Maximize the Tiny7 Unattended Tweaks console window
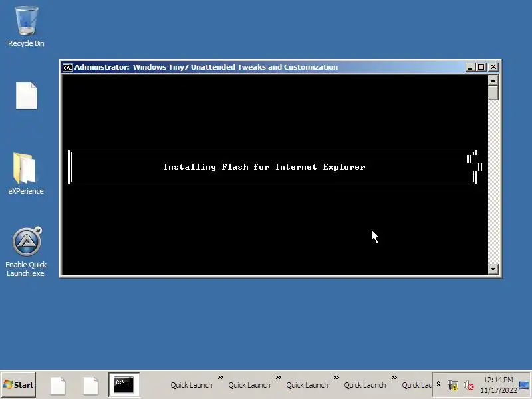The image size is (532, 399). [x=481, y=67]
